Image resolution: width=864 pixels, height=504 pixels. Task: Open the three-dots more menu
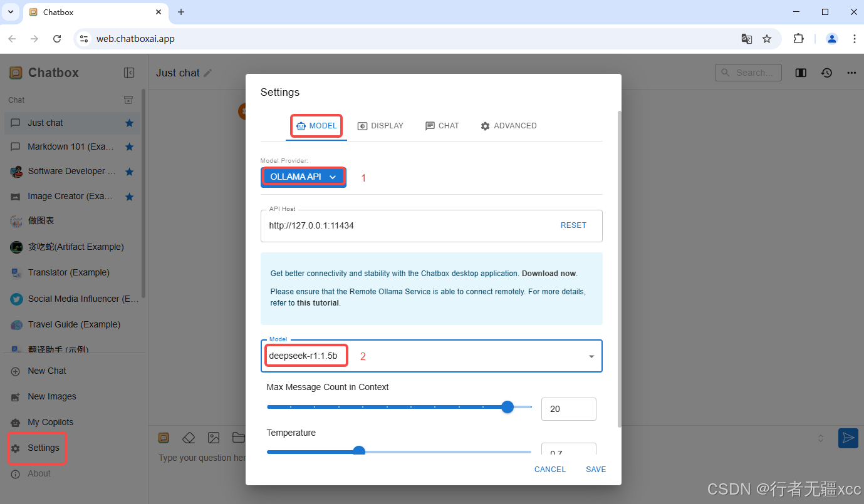(851, 73)
